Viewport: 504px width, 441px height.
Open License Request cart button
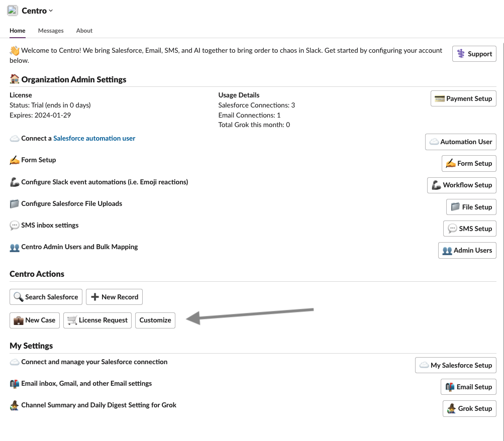point(97,320)
